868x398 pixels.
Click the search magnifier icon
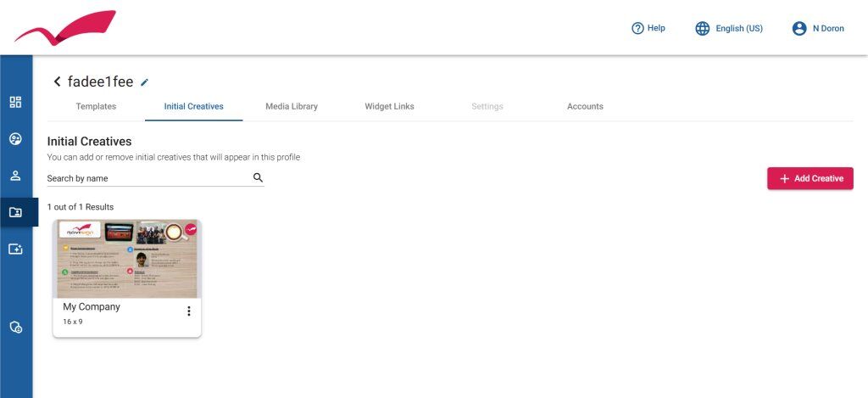258,177
